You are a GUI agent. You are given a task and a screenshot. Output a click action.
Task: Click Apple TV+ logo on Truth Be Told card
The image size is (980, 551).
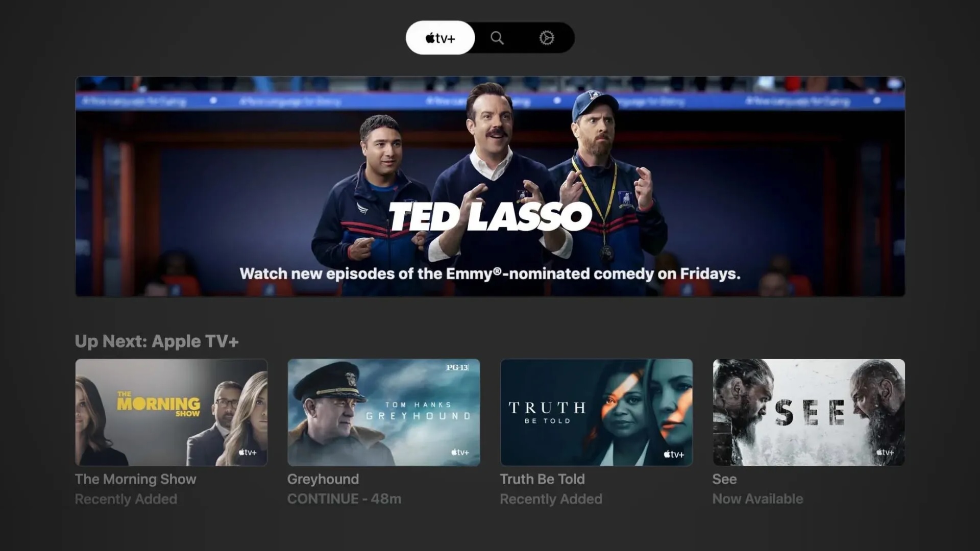[x=674, y=454]
